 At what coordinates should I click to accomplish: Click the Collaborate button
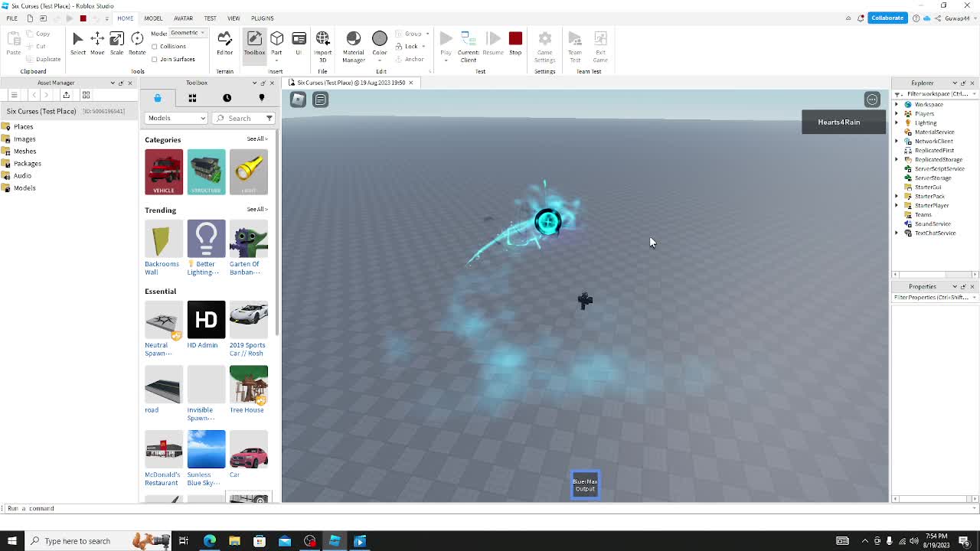887,18
